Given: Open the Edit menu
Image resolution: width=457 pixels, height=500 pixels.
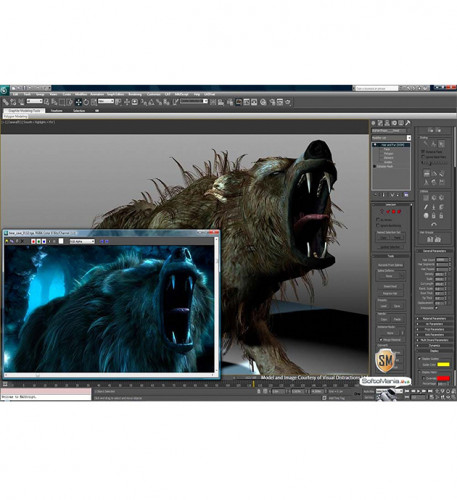Looking at the screenshot, I should click(15, 94).
